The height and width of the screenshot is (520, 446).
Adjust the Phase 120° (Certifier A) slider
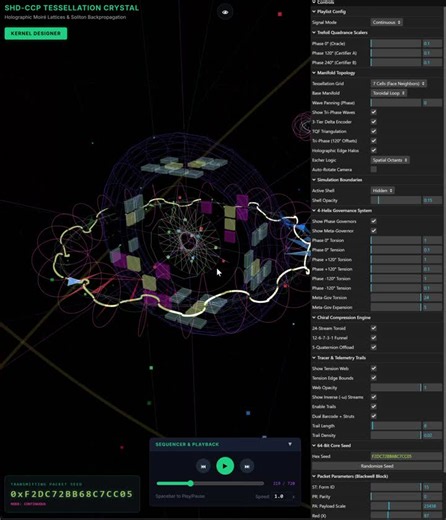click(x=396, y=53)
